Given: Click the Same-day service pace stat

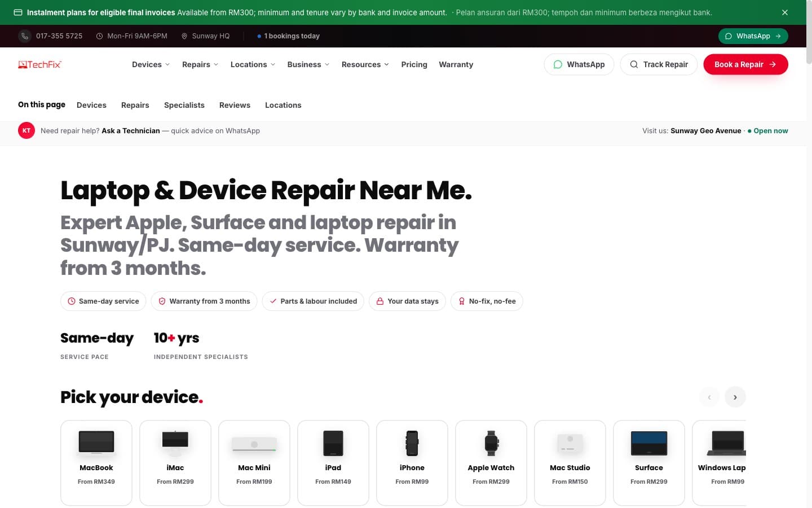Looking at the screenshot, I should click(x=97, y=345).
